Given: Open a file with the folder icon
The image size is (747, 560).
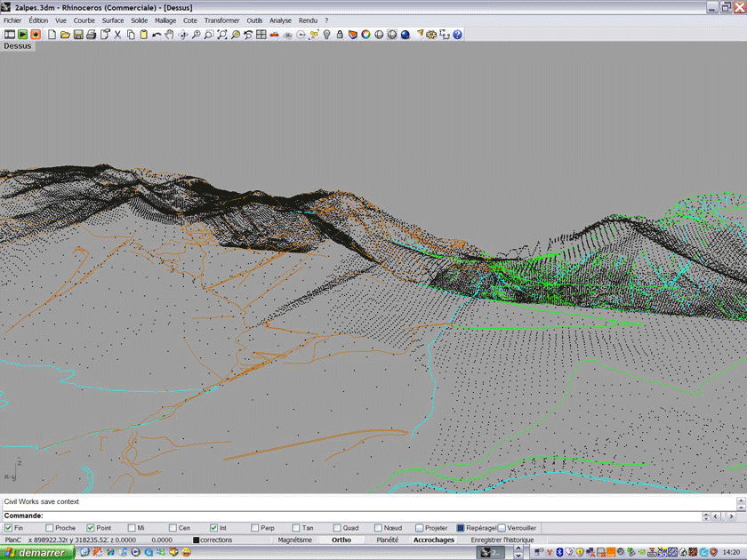Looking at the screenshot, I should (x=65, y=35).
